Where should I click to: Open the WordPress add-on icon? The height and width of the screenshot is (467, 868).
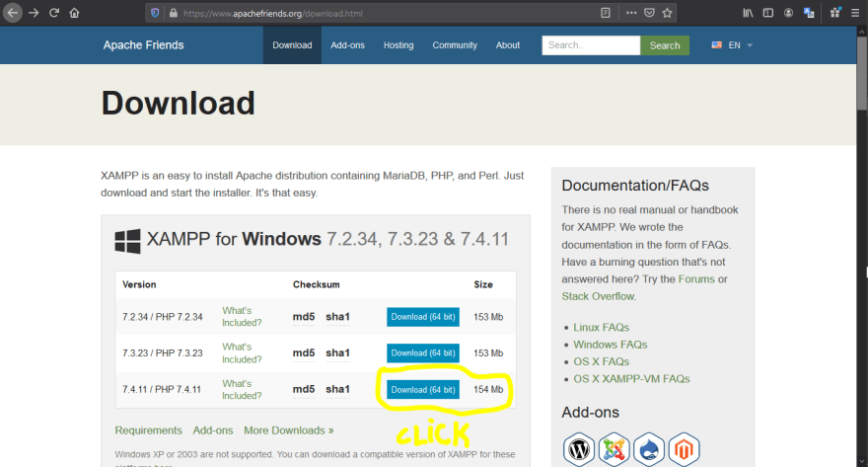[x=579, y=449]
